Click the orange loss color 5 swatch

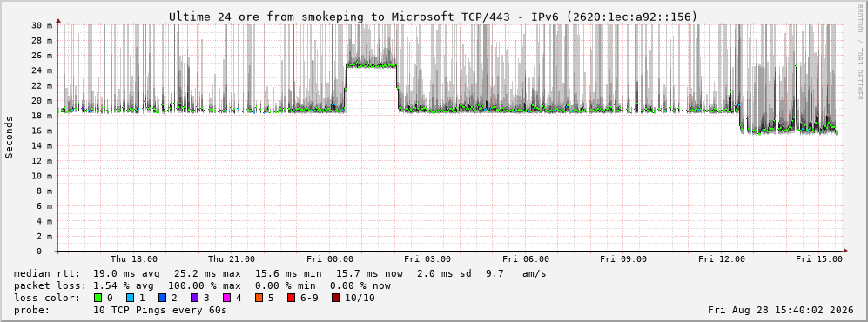[259, 299]
